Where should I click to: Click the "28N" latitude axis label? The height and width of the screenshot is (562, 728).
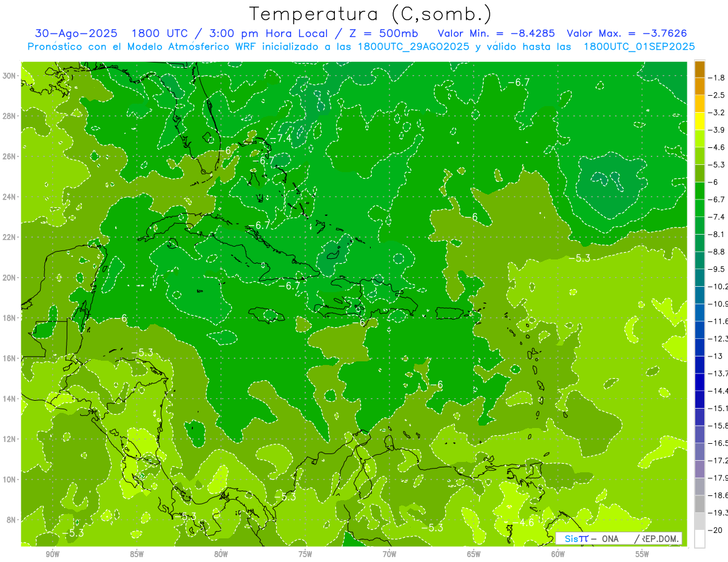[x=10, y=116]
